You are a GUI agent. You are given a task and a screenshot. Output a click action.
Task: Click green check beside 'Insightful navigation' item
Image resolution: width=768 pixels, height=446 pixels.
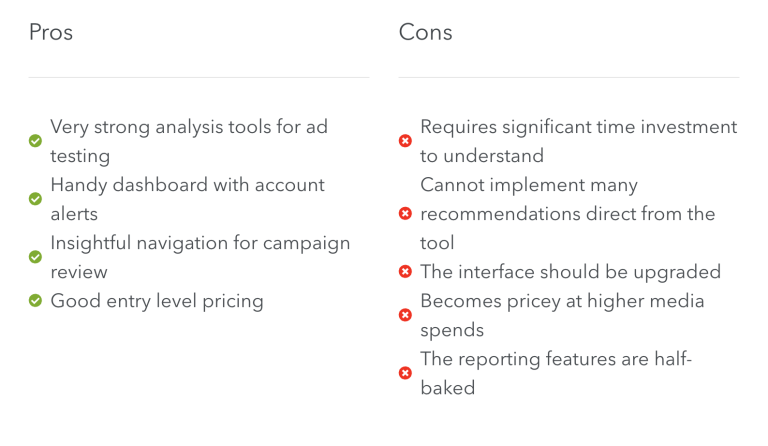point(35,257)
